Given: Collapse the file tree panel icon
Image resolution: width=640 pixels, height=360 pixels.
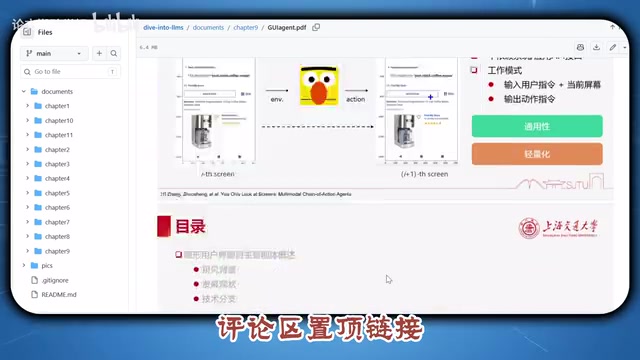Looking at the screenshot, I should tap(27, 32).
